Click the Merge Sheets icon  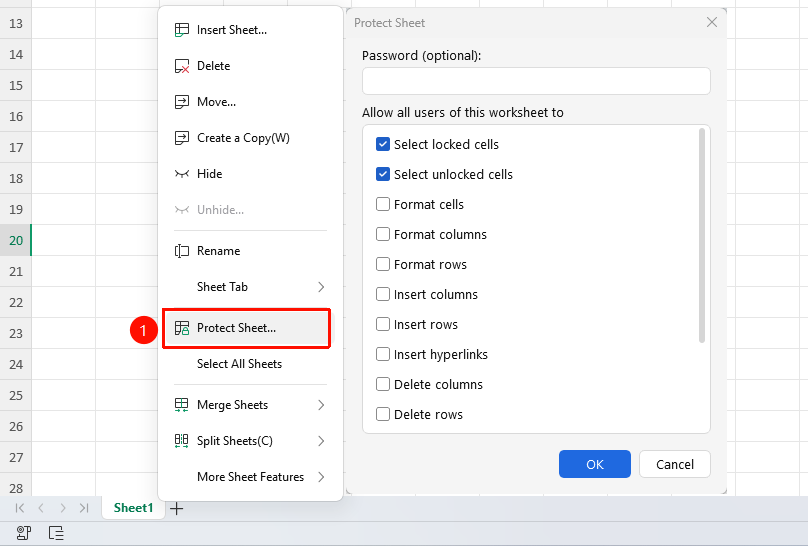[181, 405]
